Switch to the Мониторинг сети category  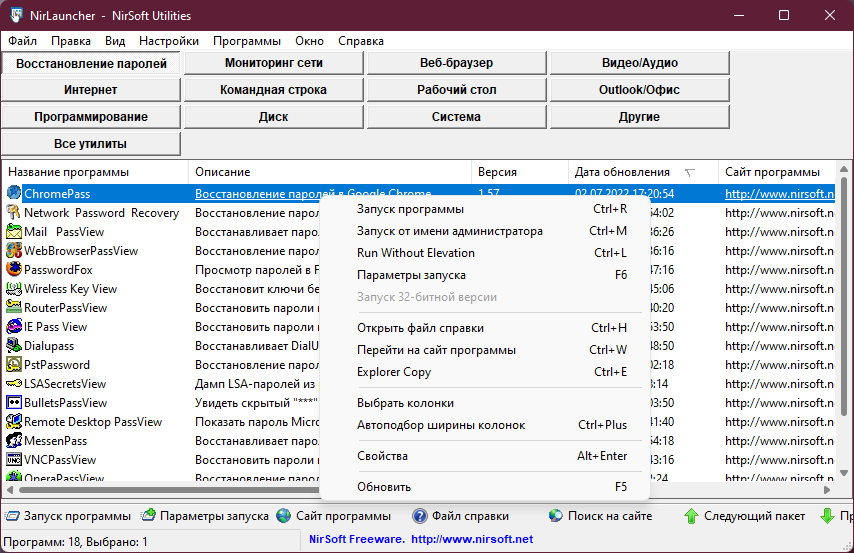click(x=273, y=63)
